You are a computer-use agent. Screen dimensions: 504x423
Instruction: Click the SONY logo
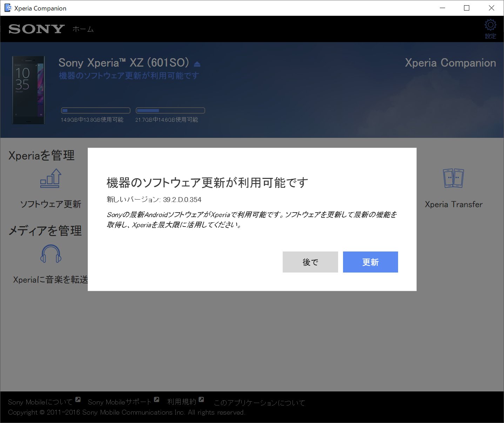36,29
